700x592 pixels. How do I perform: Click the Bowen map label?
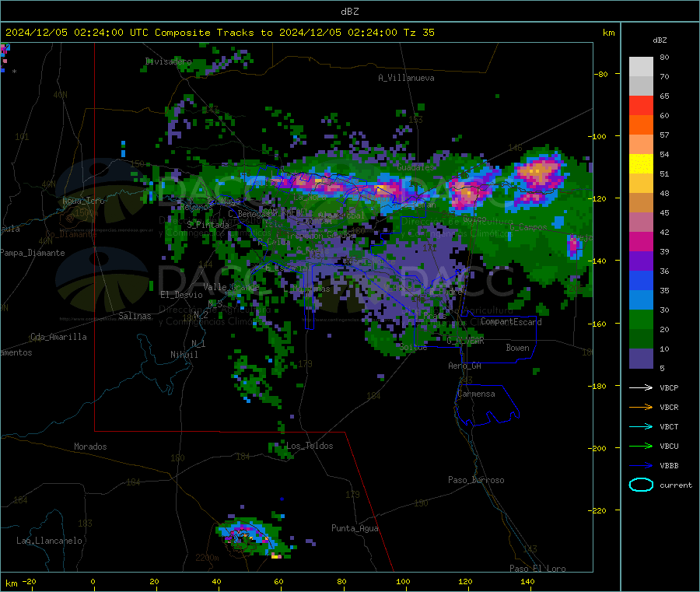click(x=517, y=348)
